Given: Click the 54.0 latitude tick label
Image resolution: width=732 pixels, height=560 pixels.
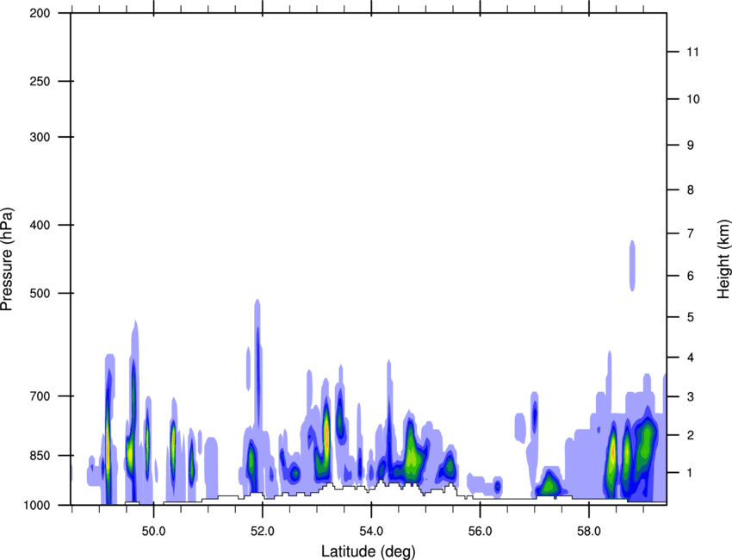Looking at the screenshot, I should 371,532.
